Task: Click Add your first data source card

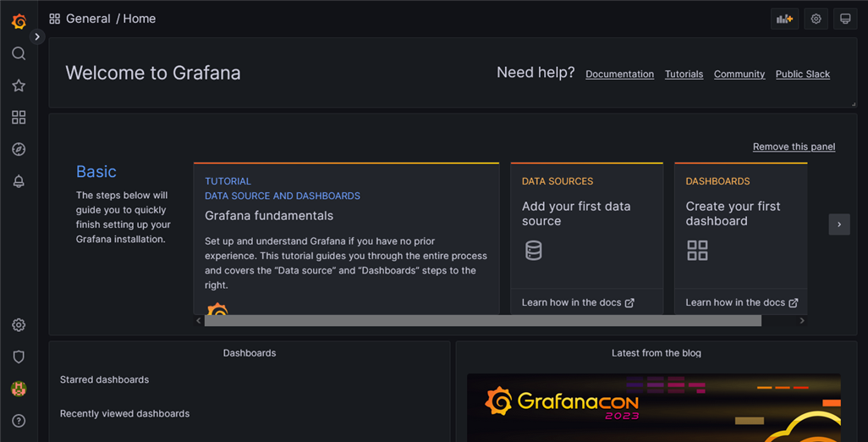Action: pyautogui.click(x=587, y=239)
